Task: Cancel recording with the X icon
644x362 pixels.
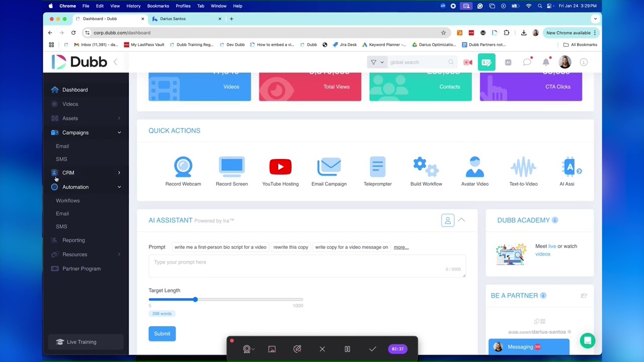Action: 322,349
